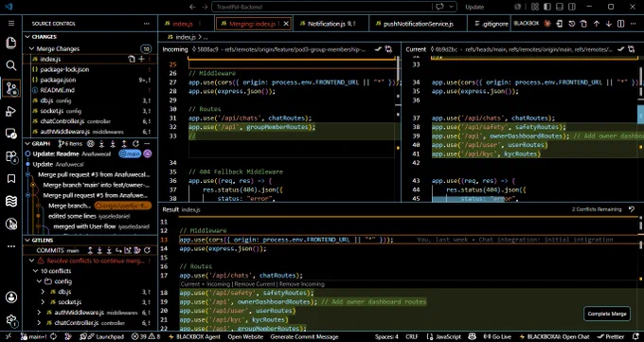Open file icon on index.js change row
The width and height of the screenshot is (644, 342).
tap(132, 59)
